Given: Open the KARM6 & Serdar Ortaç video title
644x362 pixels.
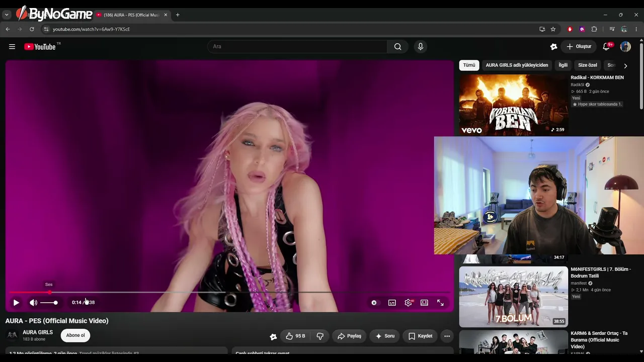Looking at the screenshot, I should point(599,340).
